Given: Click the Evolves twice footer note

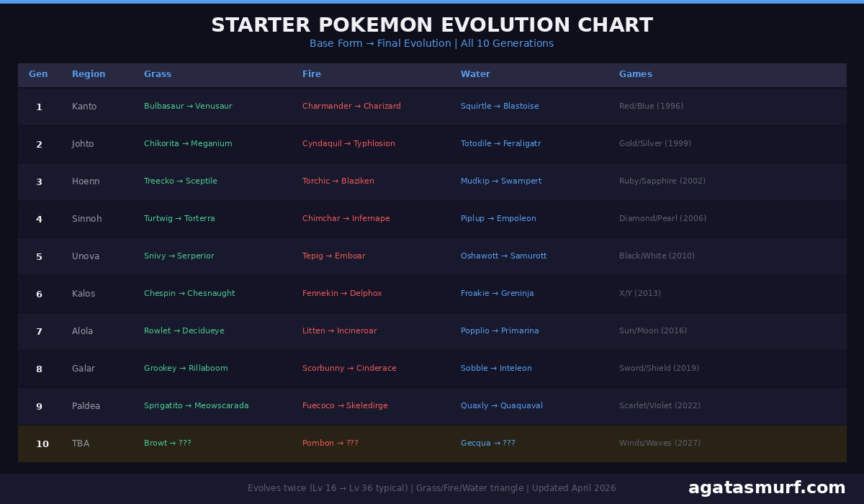Looking at the screenshot, I should (432, 488).
